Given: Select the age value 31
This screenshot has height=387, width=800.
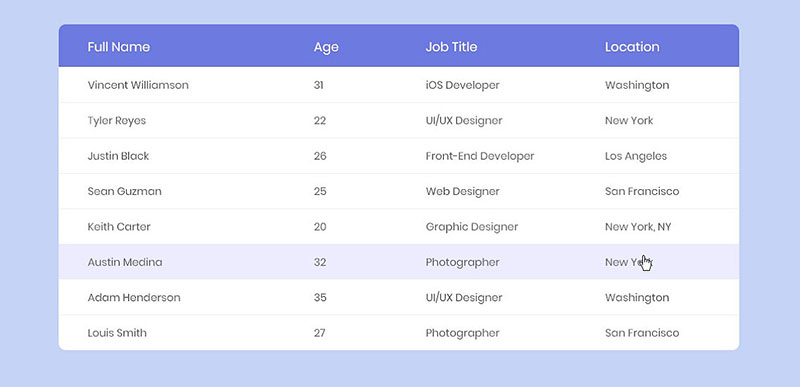Looking at the screenshot, I should (x=318, y=85).
